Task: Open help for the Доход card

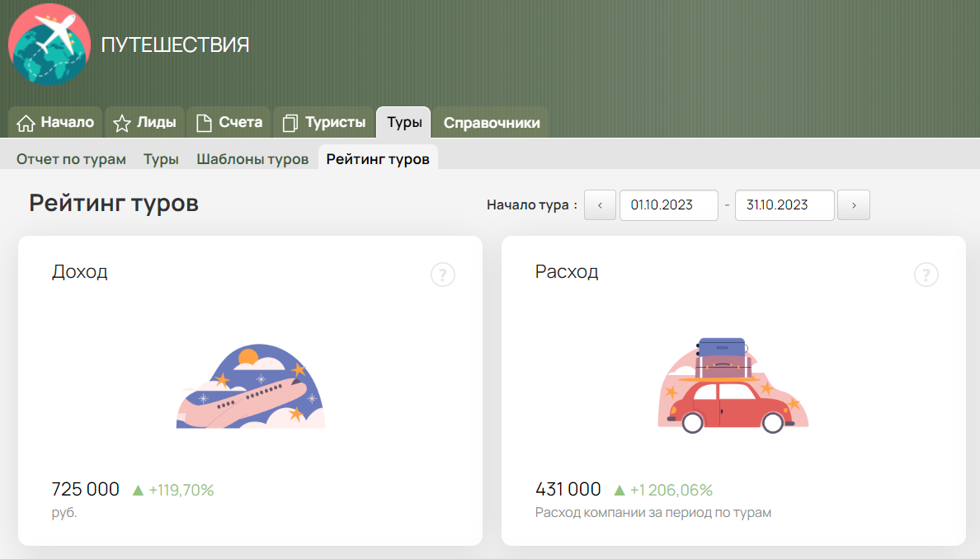Action: [x=443, y=275]
